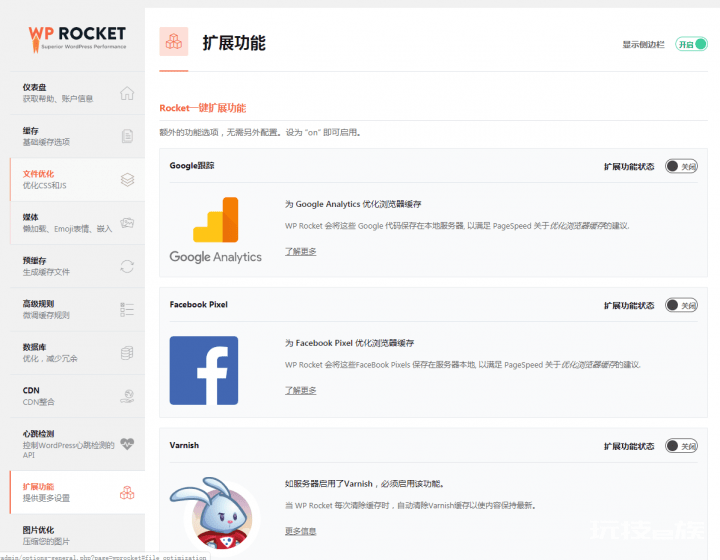This screenshot has height=560, width=720.
Task: Click the Facebook Pixel card title
Action: click(x=198, y=304)
